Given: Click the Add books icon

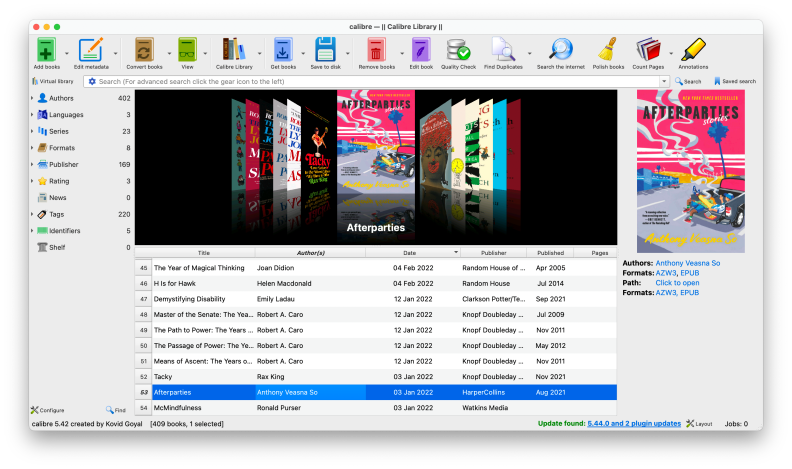Looking at the screenshot, I should point(46,50).
